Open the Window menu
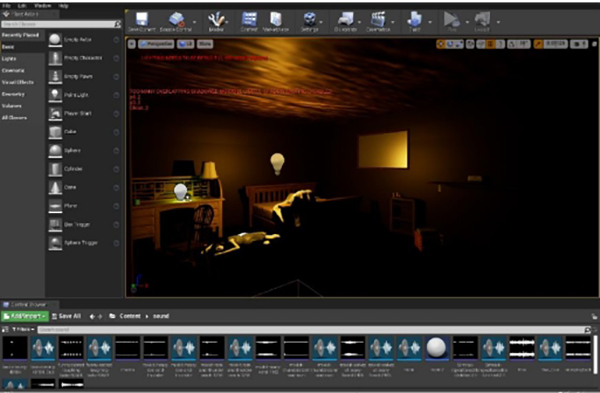The image size is (600, 393). point(42,6)
